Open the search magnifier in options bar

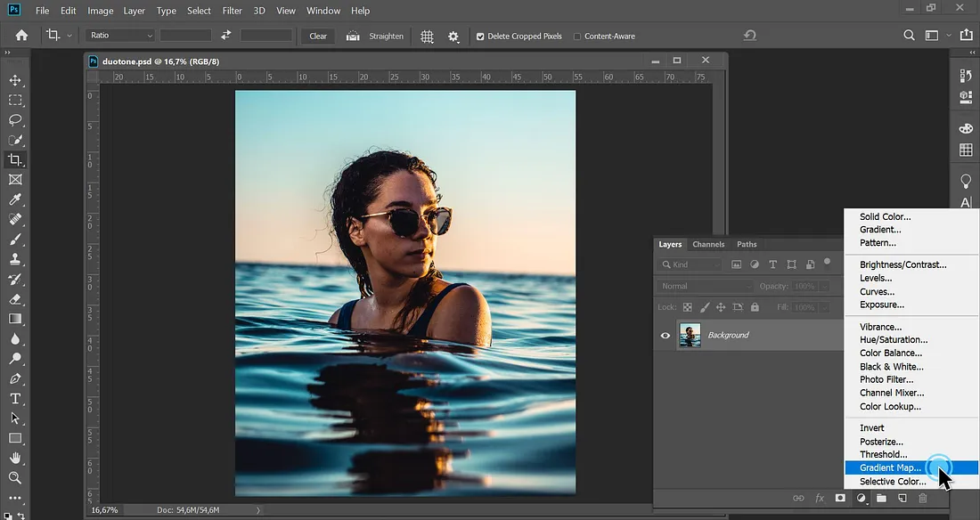tap(910, 36)
